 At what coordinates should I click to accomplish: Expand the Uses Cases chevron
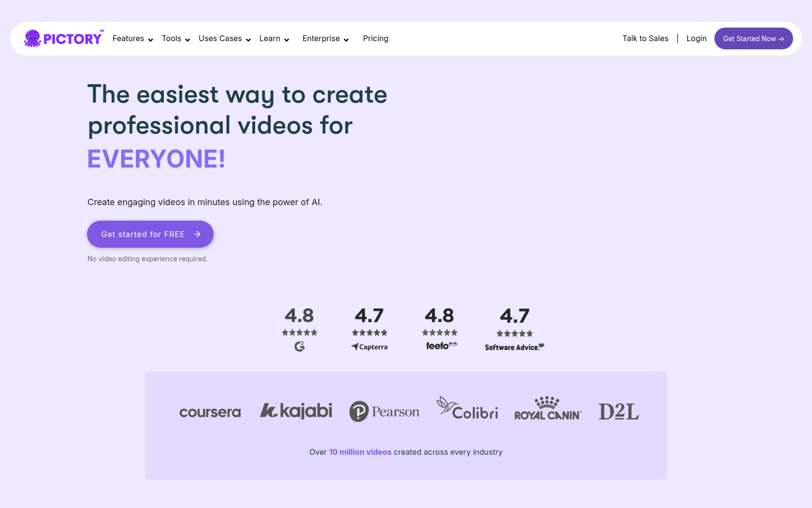tap(248, 40)
